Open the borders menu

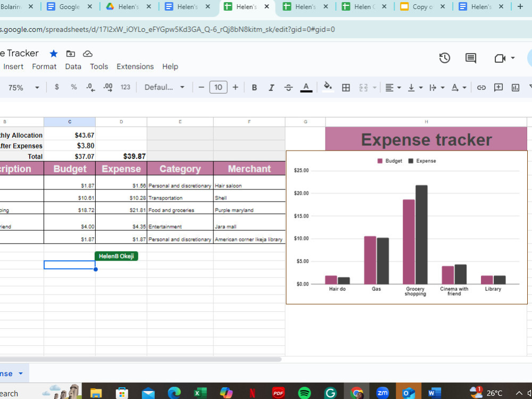pos(346,88)
